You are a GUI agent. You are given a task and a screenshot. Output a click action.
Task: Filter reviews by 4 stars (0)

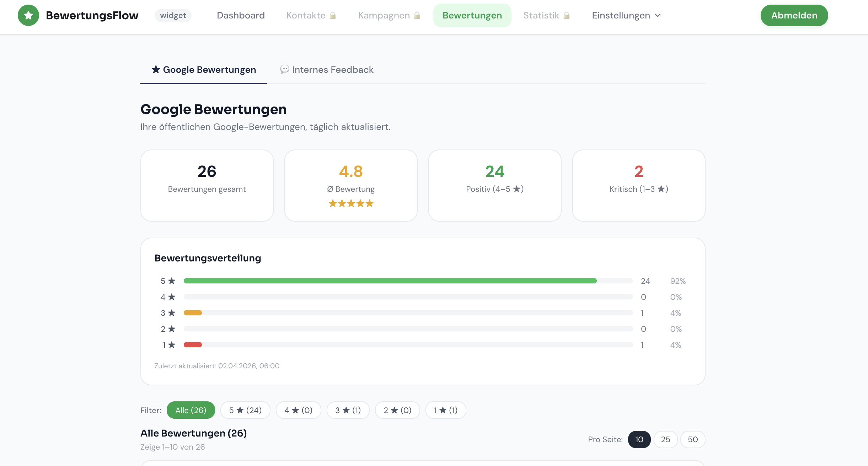pos(299,410)
